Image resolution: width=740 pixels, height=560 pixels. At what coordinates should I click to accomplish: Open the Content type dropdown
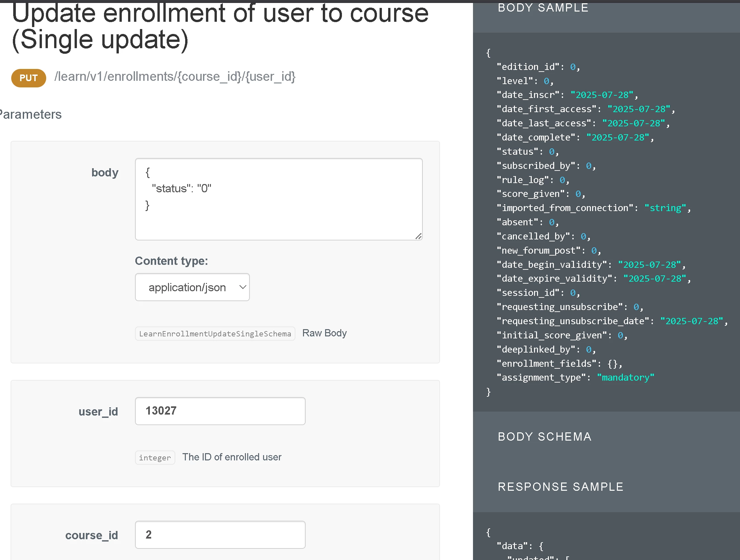pyautogui.click(x=192, y=287)
